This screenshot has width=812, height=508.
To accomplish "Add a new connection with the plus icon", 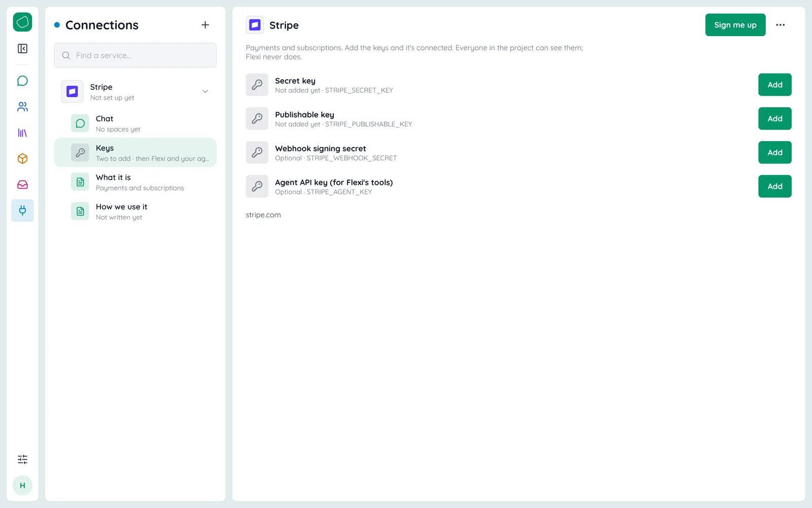I will (205, 25).
